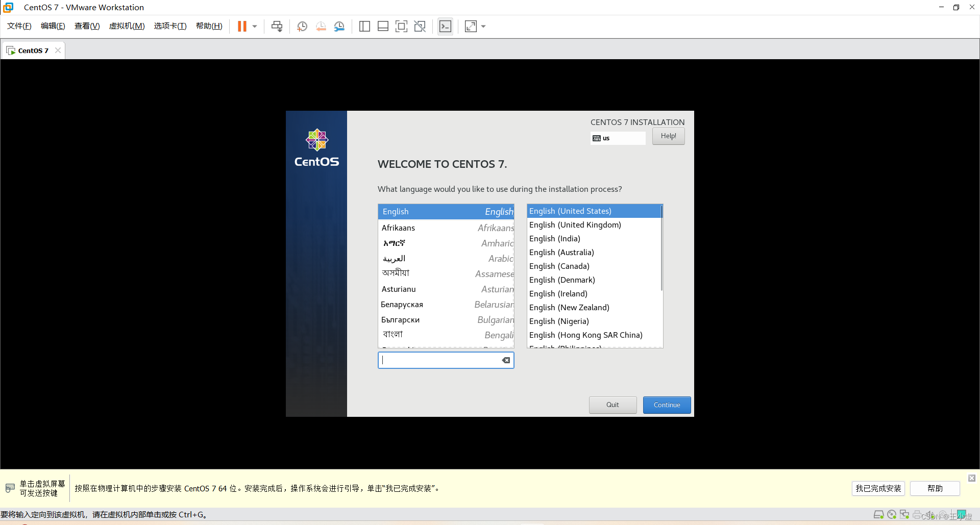980x525 pixels.
Task: Open the 查看(V) menu
Action: (x=87, y=26)
